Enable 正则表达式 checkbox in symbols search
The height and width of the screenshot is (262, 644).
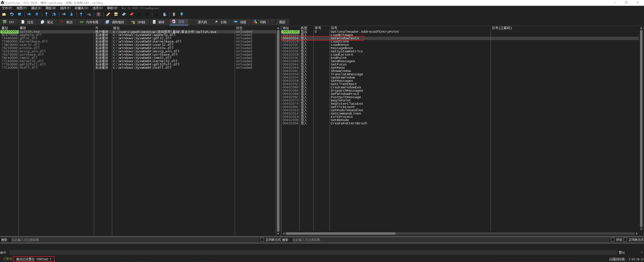tap(625, 240)
